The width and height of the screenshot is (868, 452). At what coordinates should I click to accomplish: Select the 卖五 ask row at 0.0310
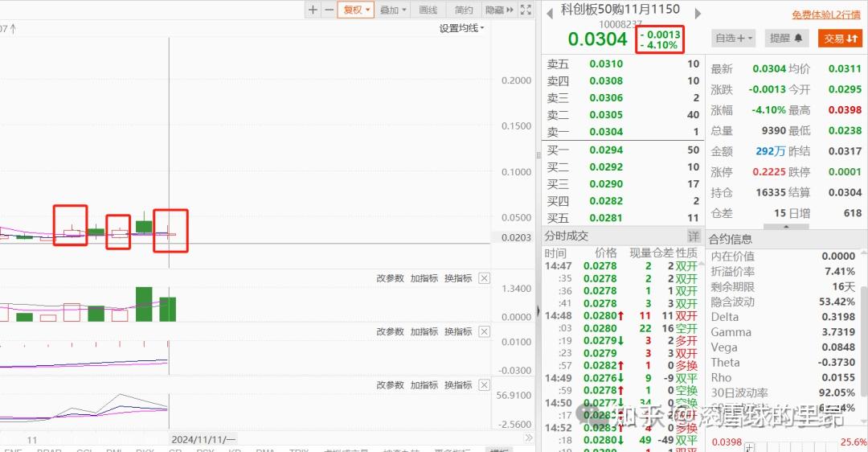click(x=623, y=64)
